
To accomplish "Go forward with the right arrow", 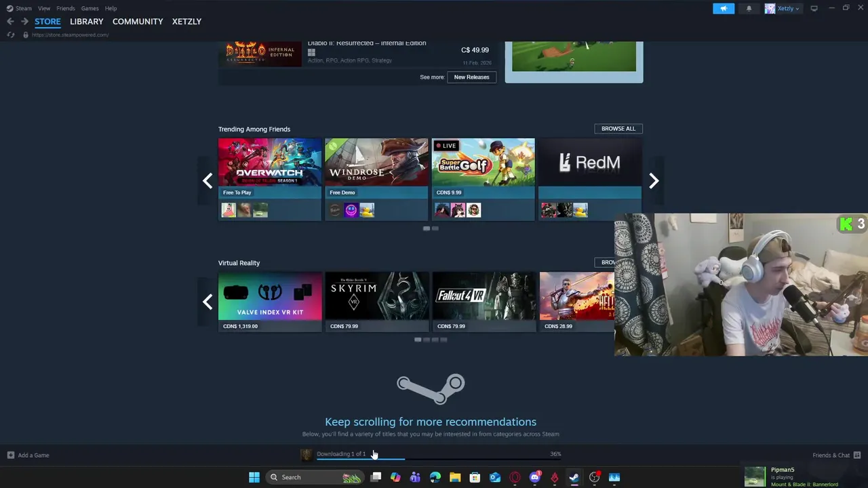I will (24, 22).
